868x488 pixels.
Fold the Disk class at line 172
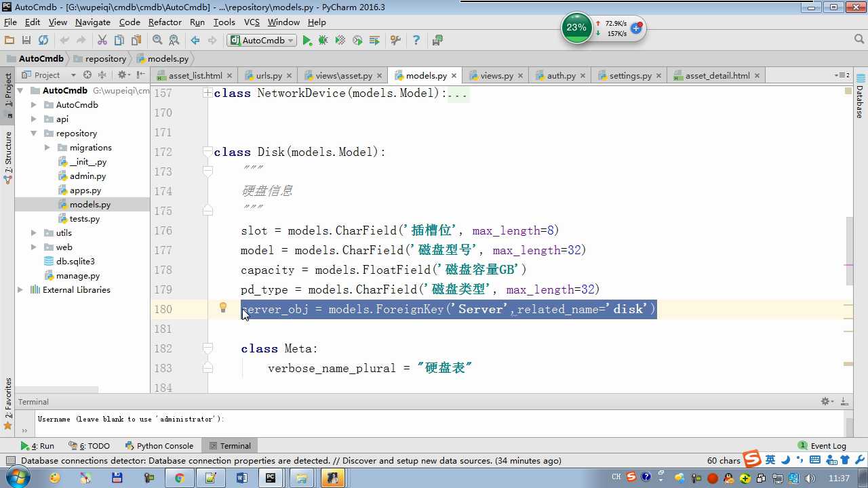[x=208, y=152]
